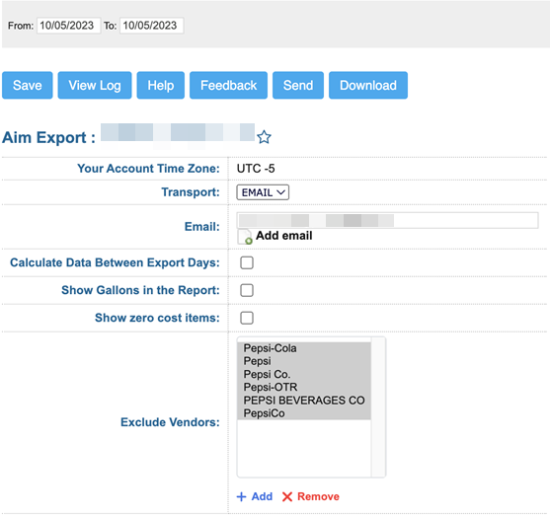Viewport: 550px width, 515px height.
Task: Click the Save button
Action: [x=27, y=85]
